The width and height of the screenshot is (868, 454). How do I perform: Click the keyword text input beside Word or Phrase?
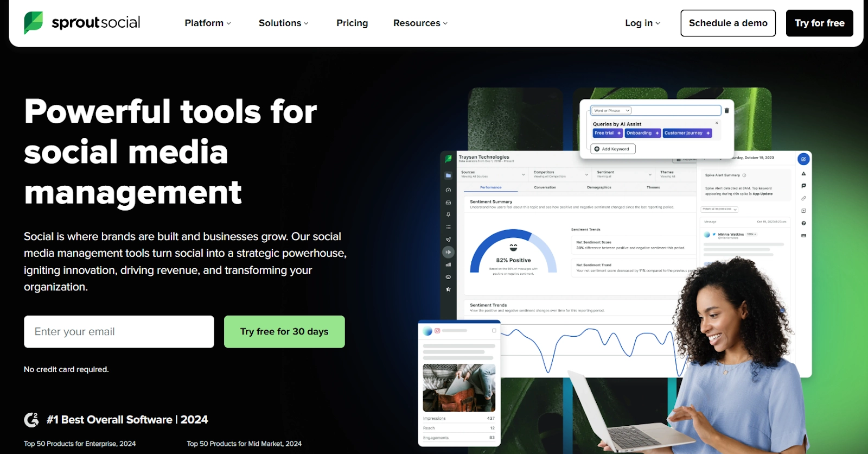pyautogui.click(x=676, y=111)
